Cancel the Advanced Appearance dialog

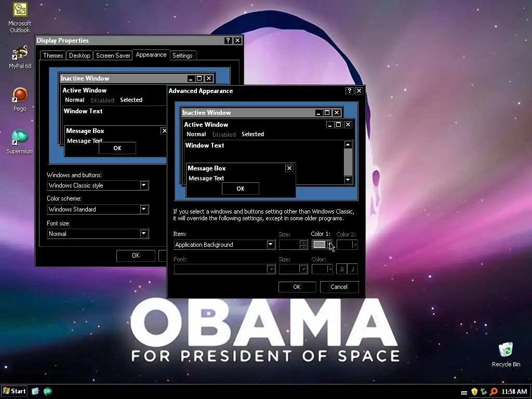339,287
